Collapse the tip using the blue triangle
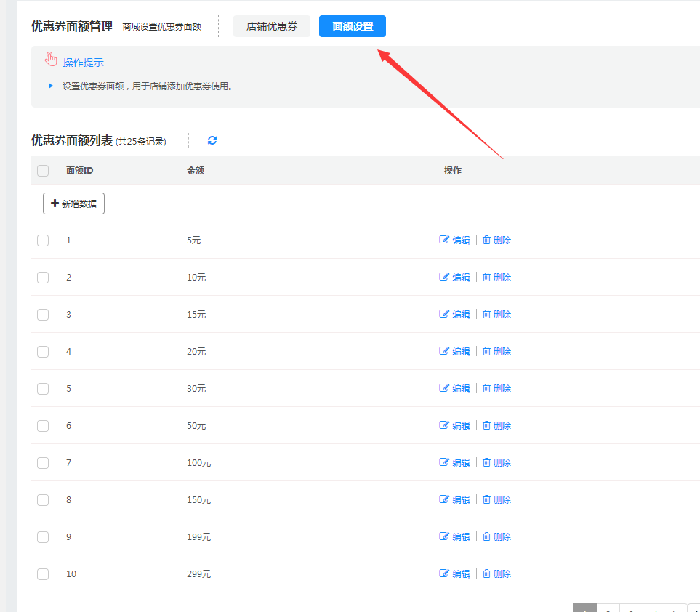 coord(51,86)
